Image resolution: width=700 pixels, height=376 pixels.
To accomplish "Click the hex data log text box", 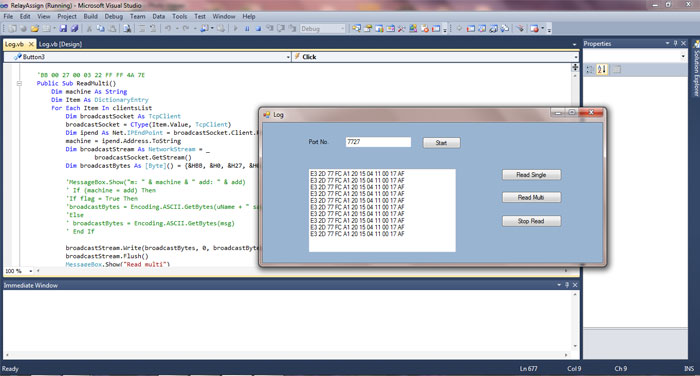I will point(382,210).
